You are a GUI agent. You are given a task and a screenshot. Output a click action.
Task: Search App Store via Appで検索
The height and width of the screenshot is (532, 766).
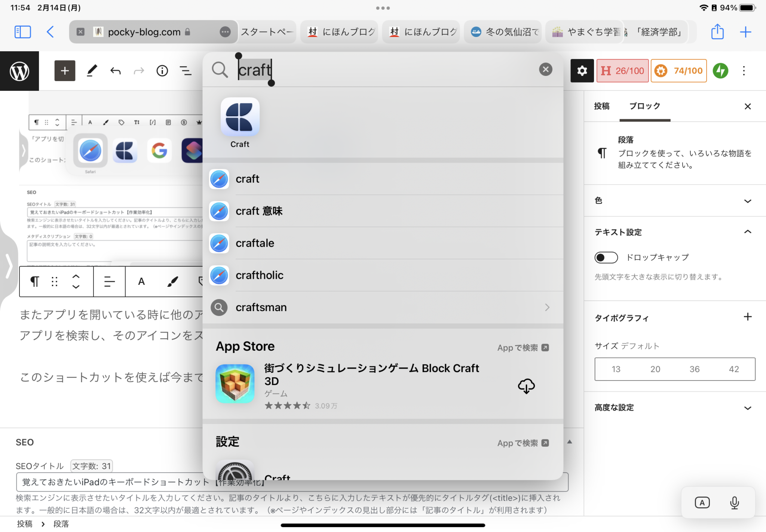tap(523, 348)
